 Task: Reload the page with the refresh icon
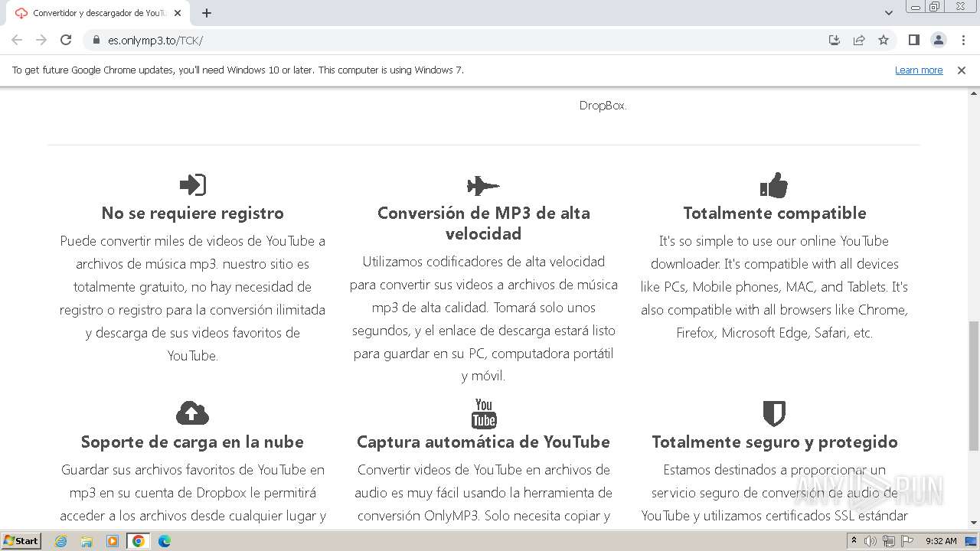[x=66, y=40]
